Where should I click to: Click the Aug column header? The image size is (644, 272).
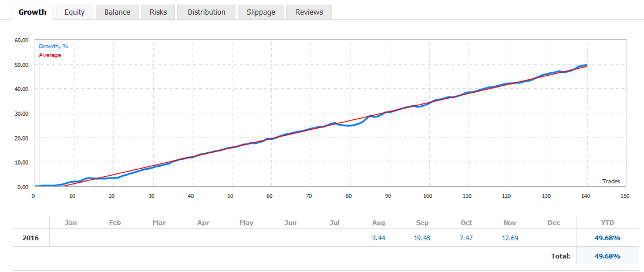pos(379,223)
